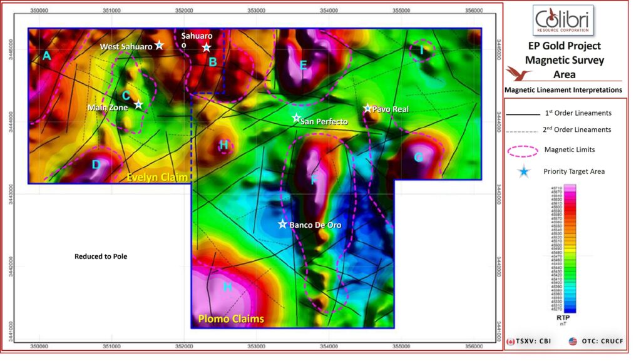Click the Colibri Resource Corporation logo

pos(563,21)
